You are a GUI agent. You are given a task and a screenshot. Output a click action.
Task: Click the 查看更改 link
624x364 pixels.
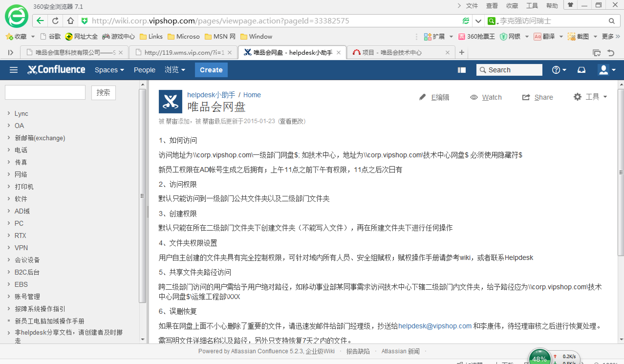point(292,121)
